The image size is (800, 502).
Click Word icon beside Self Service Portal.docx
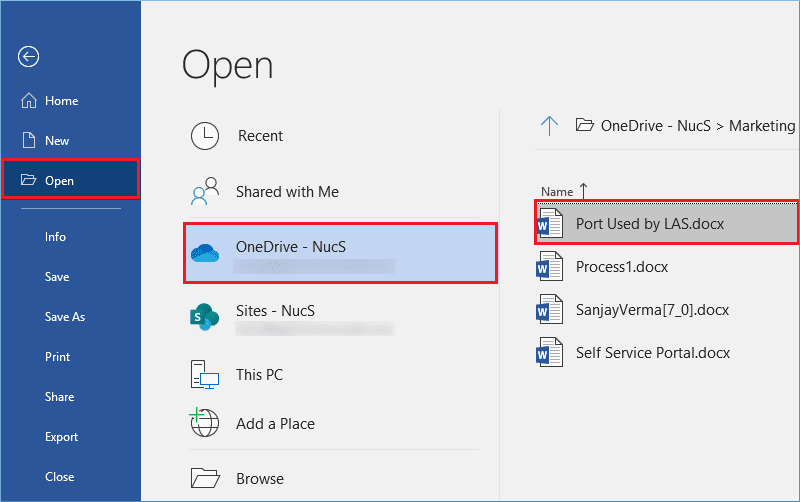pyautogui.click(x=549, y=353)
